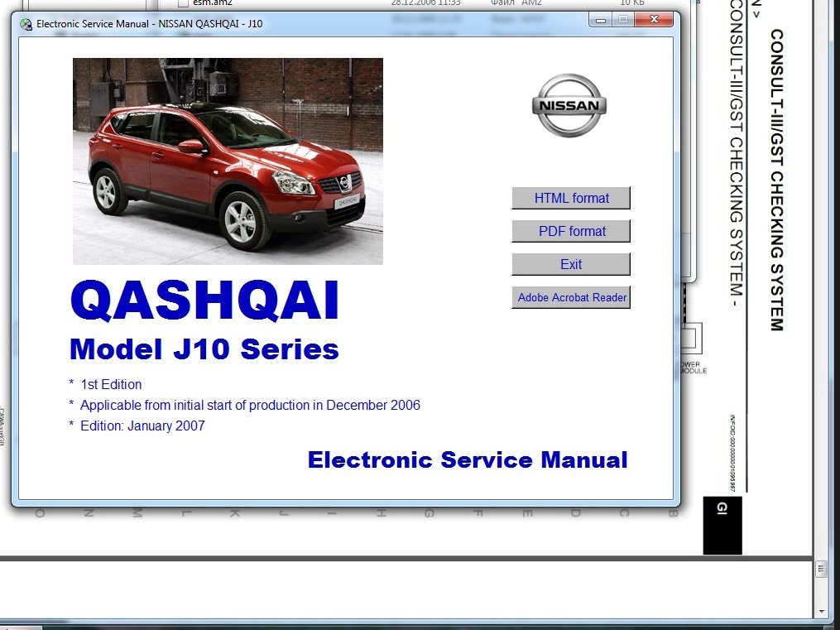Maximize the Electronic Service Manual window
This screenshot has width=840, height=630.
(x=622, y=19)
